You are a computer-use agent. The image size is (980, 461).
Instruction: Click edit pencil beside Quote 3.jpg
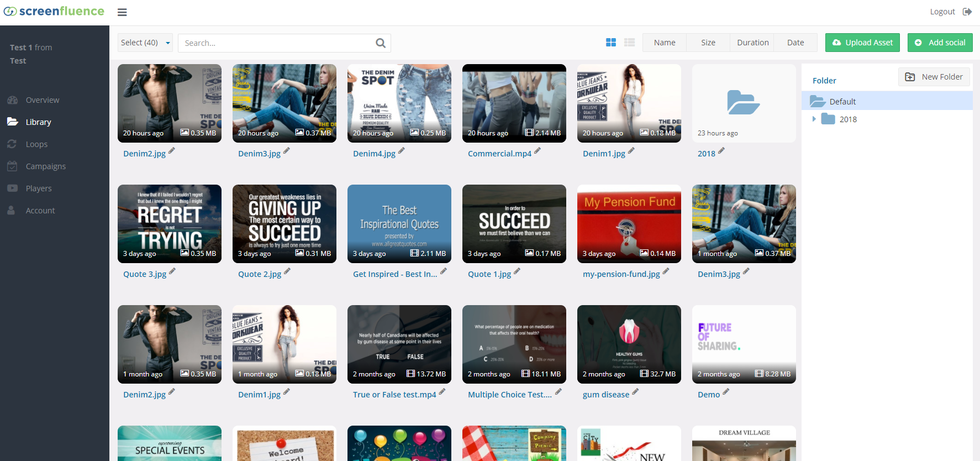(172, 271)
